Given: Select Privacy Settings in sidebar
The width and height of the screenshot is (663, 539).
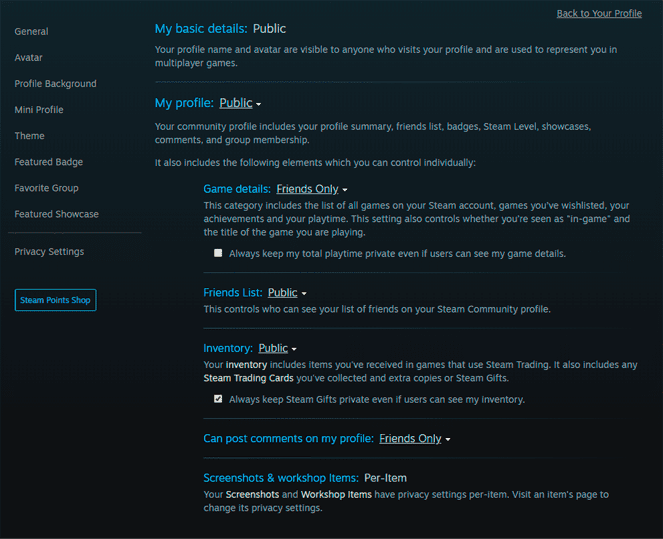Looking at the screenshot, I should (x=49, y=252).
